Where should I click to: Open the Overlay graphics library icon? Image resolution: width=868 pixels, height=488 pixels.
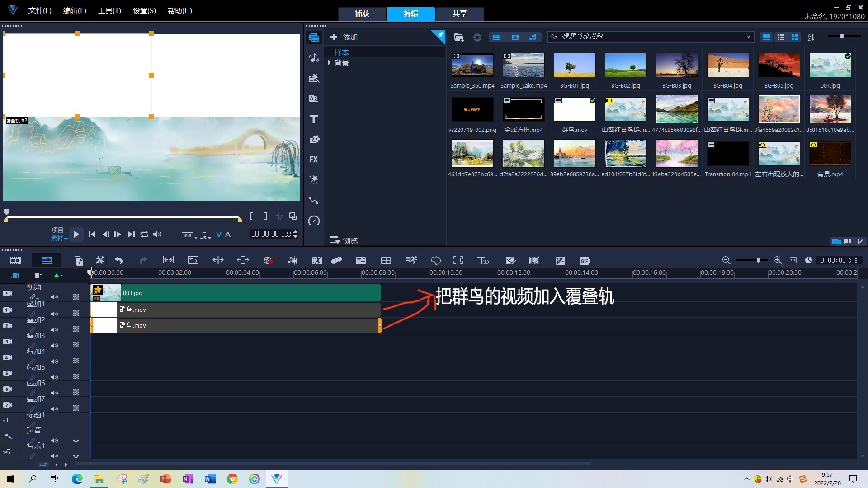(314, 139)
